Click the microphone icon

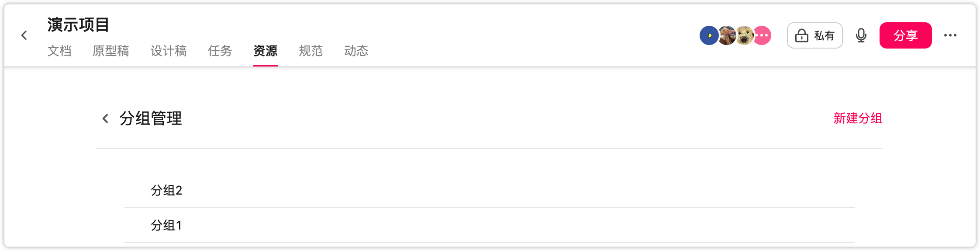(861, 35)
